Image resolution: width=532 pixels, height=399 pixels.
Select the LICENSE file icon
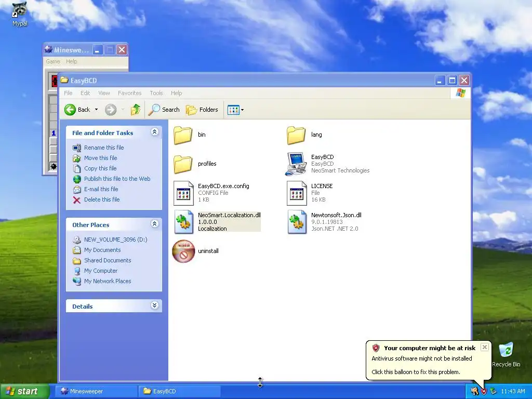click(297, 193)
